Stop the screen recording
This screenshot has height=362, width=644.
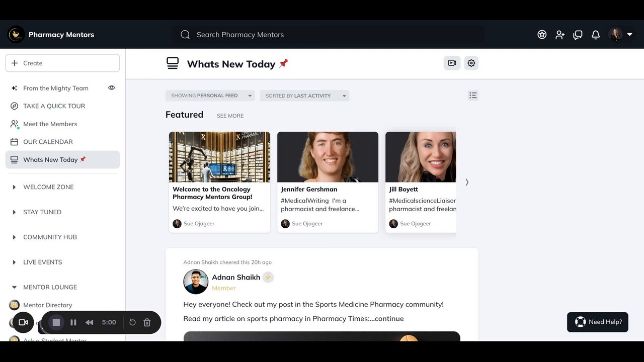(x=56, y=322)
